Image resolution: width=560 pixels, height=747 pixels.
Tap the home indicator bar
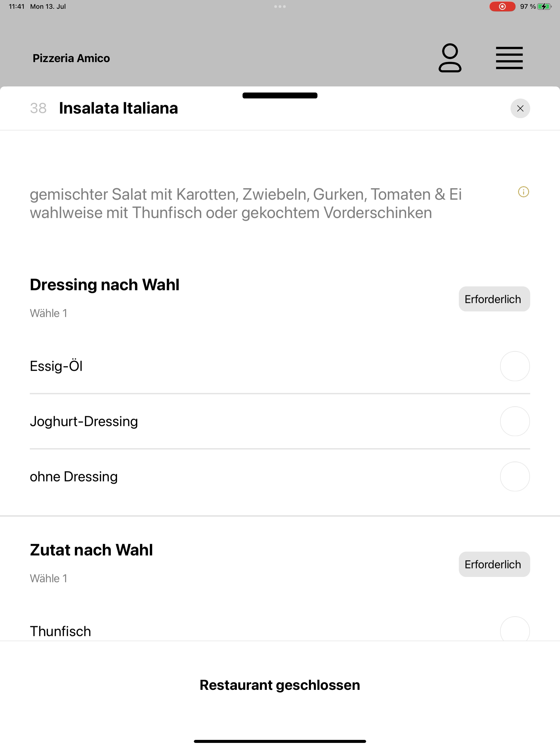[x=280, y=741]
